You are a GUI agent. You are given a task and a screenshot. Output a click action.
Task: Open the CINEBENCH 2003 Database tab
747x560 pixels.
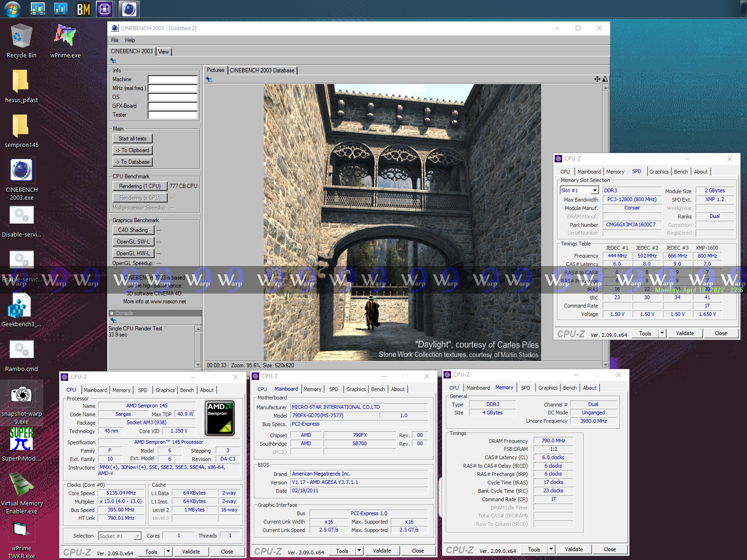(x=262, y=70)
